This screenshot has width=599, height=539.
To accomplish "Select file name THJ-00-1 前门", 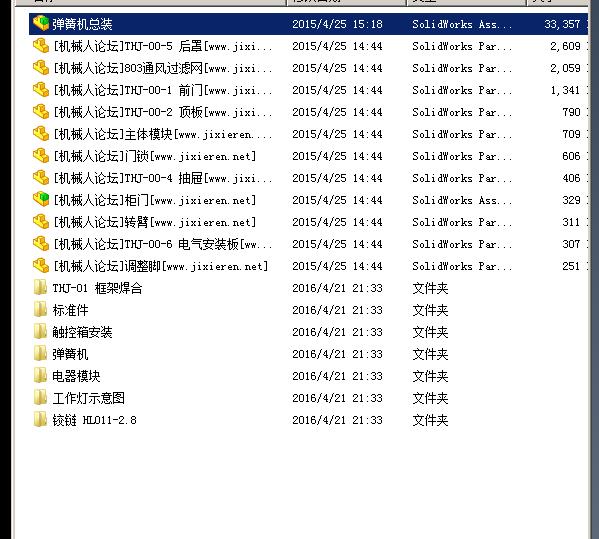I will [164, 90].
